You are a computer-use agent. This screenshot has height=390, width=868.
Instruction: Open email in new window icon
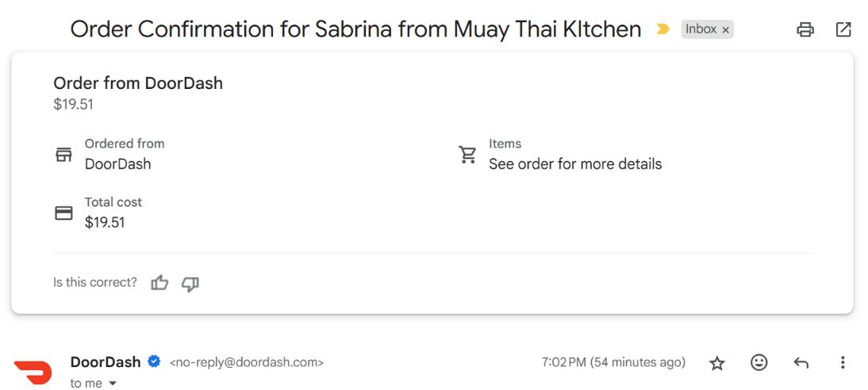843,30
